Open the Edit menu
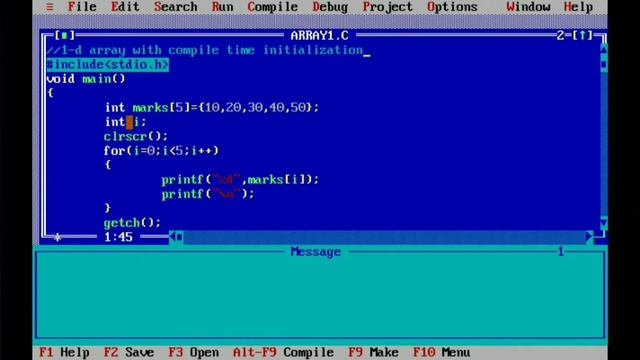This screenshot has height=360, width=640. point(125,7)
